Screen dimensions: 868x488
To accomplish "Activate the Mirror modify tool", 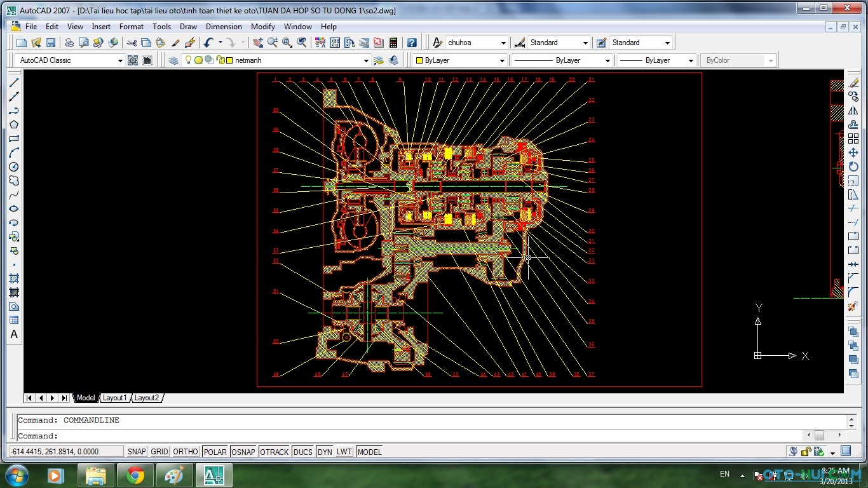I will click(854, 110).
